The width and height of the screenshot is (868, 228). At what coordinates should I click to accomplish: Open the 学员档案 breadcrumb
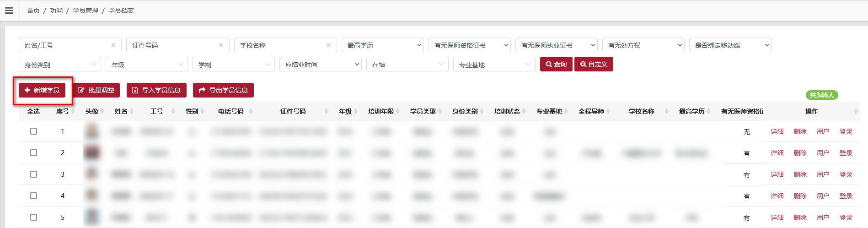coord(121,11)
